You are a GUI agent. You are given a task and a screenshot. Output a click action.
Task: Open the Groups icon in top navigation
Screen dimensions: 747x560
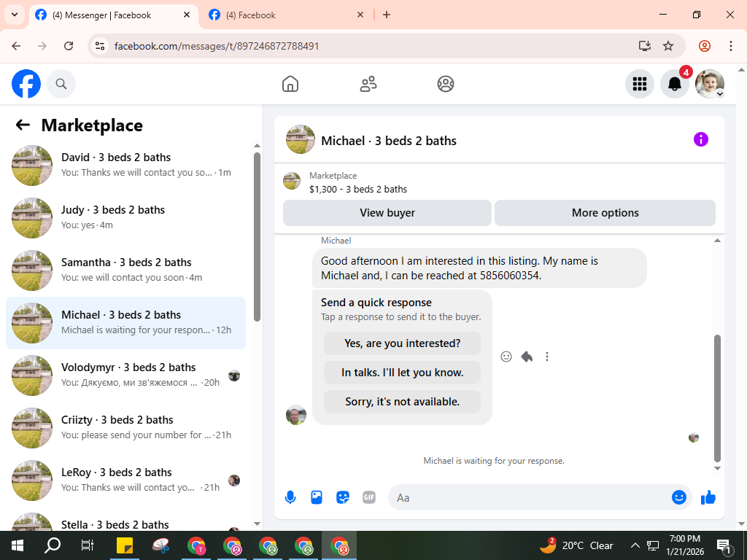446,84
